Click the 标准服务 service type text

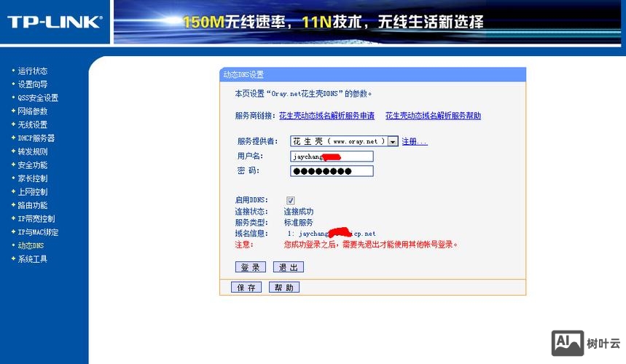[299, 223]
